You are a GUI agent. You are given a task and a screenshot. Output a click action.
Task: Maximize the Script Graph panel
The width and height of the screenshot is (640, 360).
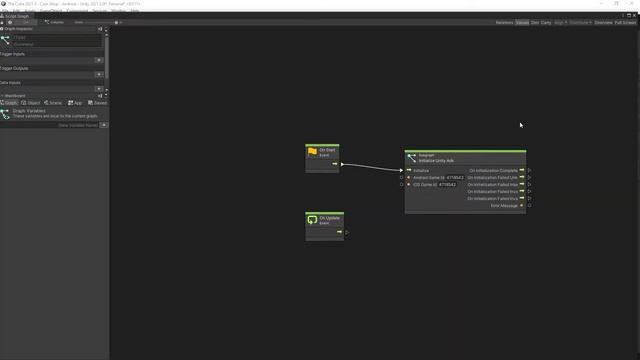pos(629,16)
